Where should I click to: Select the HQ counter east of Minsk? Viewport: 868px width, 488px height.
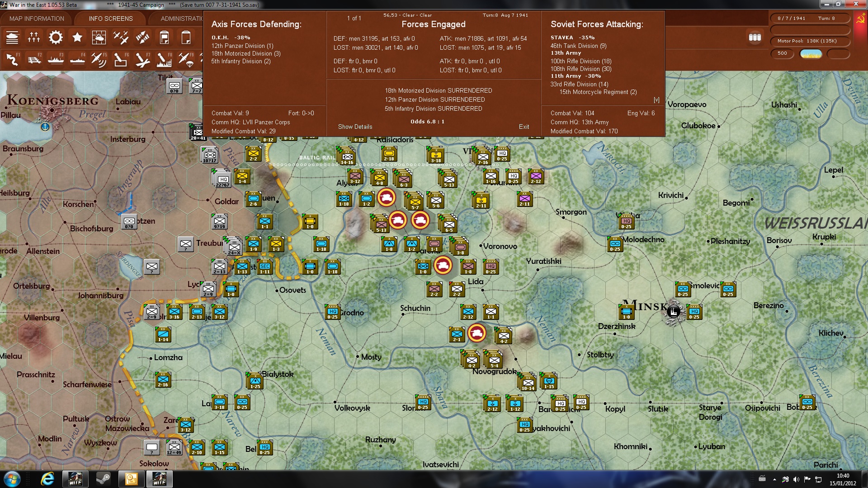694,312
